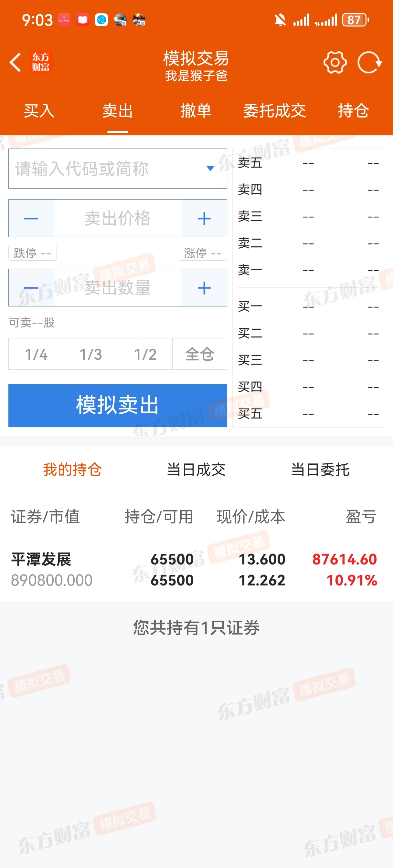Go to the 委托成交 tab
Image resolution: width=393 pixels, height=868 pixels.
pos(275,111)
